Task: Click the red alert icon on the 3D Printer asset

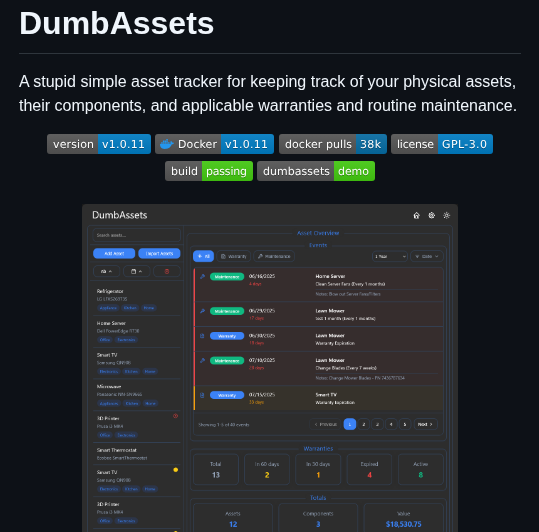Action: tap(175, 416)
